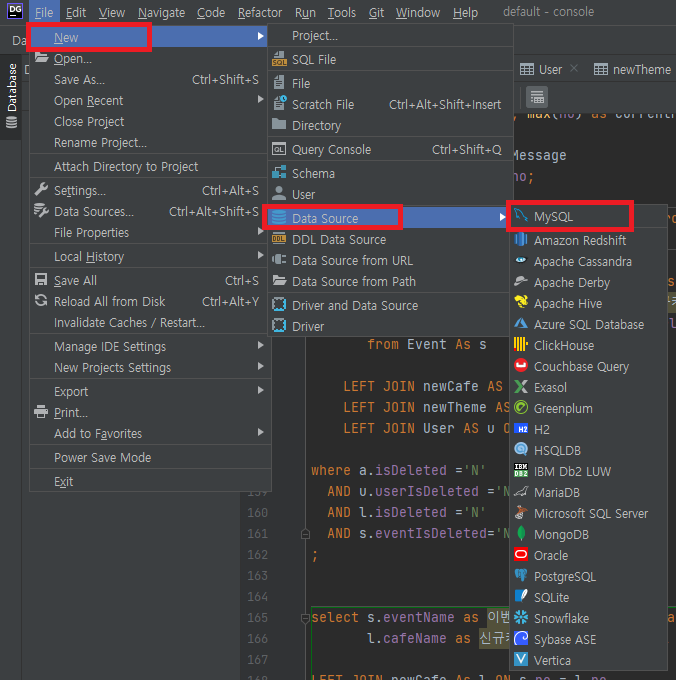Image resolution: width=676 pixels, height=680 pixels.
Task: Pick the MongoDB leaf icon
Action: tap(521, 534)
